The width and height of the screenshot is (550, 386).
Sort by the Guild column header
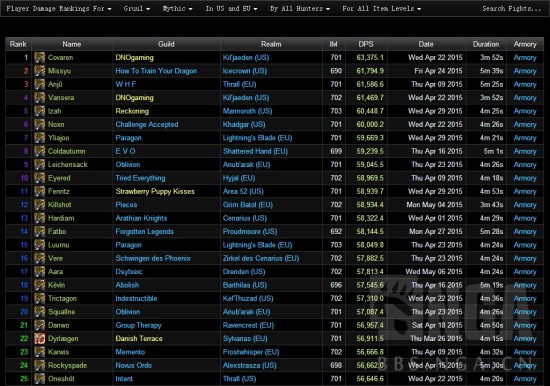click(x=166, y=44)
